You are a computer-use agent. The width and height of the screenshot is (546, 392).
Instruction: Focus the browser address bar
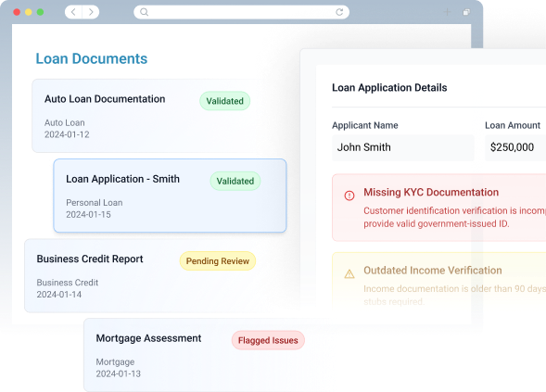[242, 12]
